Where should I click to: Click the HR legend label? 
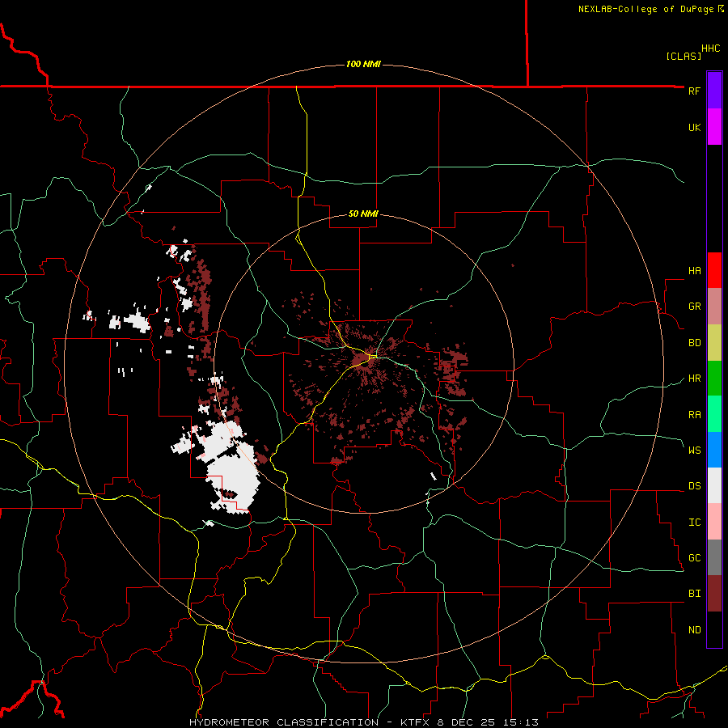(x=694, y=379)
